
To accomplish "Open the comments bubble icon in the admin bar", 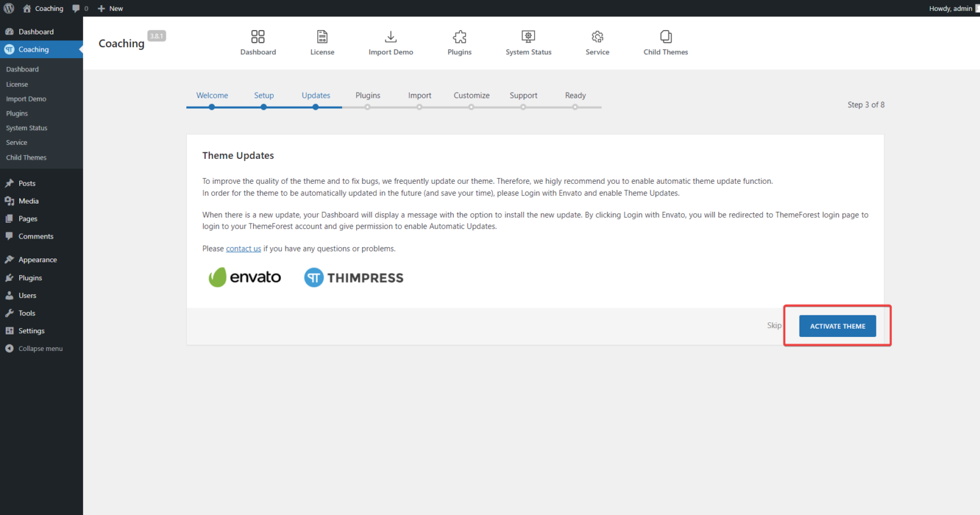I will click(x=75, y=8).
